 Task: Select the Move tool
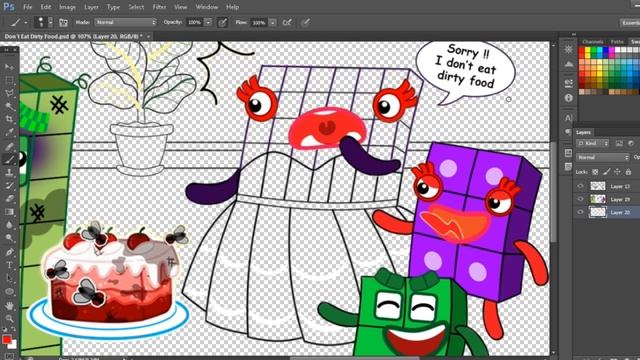tap(9, 67)
